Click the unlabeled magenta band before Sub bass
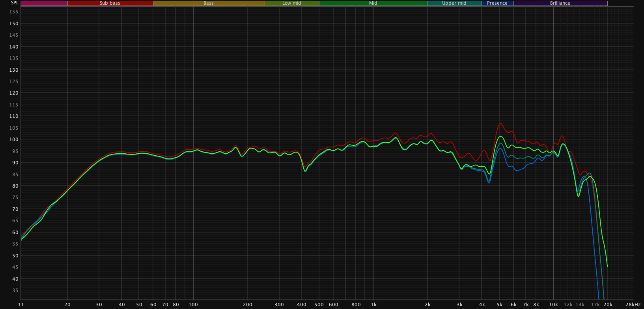 pos(44,3)
